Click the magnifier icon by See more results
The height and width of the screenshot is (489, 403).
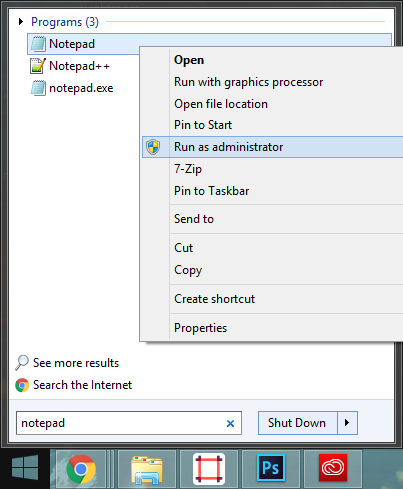[x=22, y=363]
